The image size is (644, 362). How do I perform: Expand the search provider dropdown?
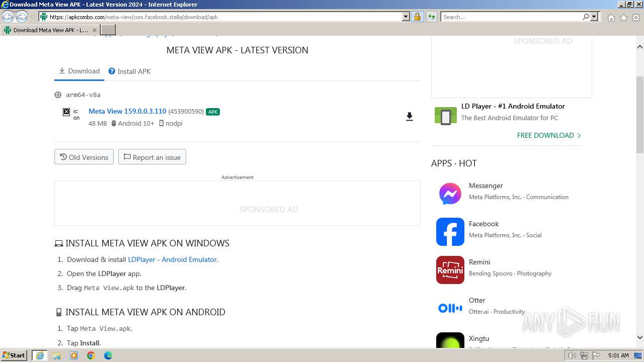[x=594, y=17]
